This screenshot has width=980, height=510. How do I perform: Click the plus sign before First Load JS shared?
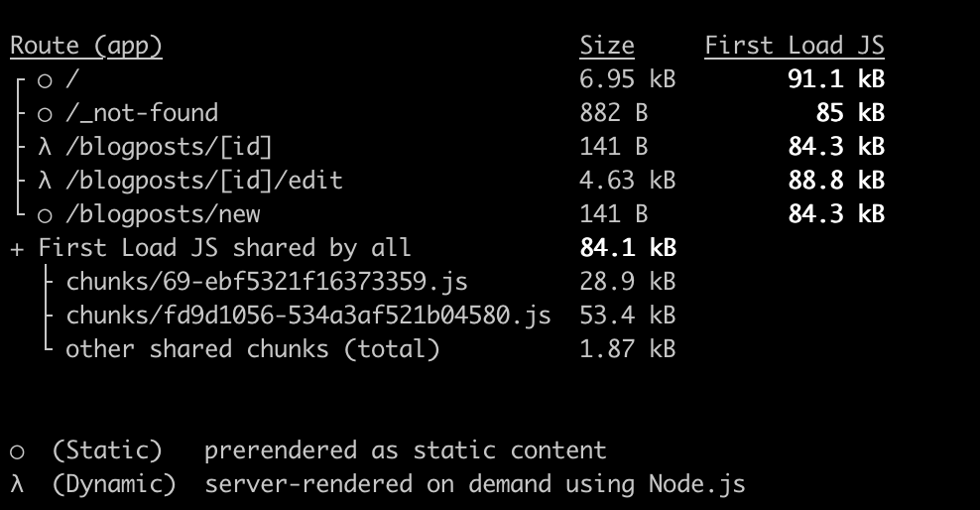click(x=17, y=249)
